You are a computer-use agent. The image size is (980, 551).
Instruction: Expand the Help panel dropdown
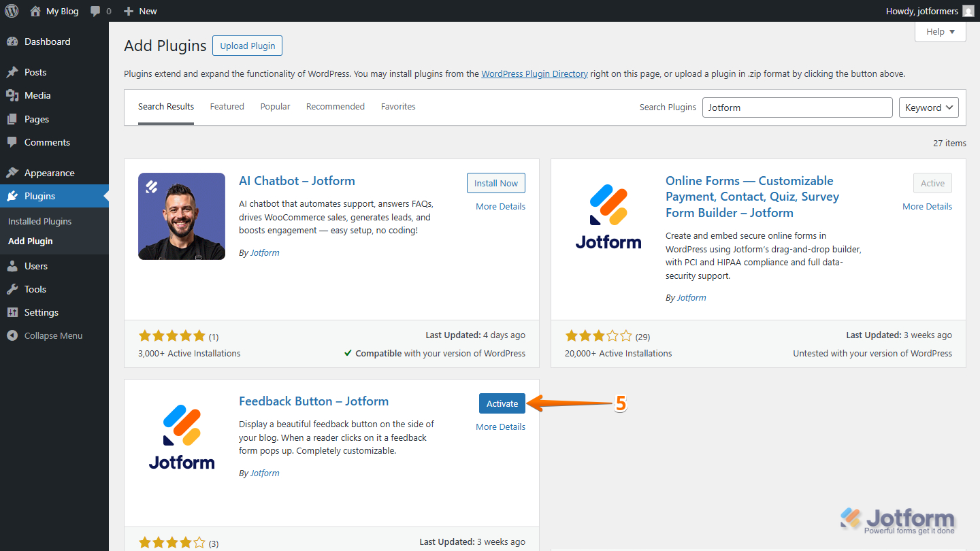(x=940, y=31)
